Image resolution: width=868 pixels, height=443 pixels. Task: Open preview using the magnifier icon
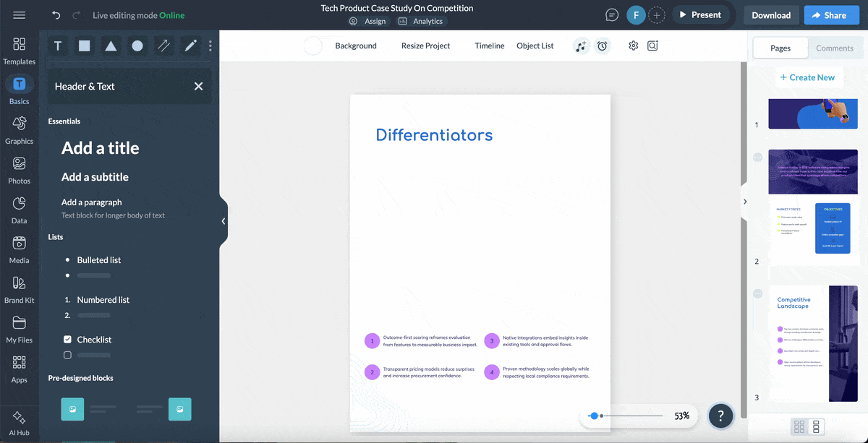652,46
